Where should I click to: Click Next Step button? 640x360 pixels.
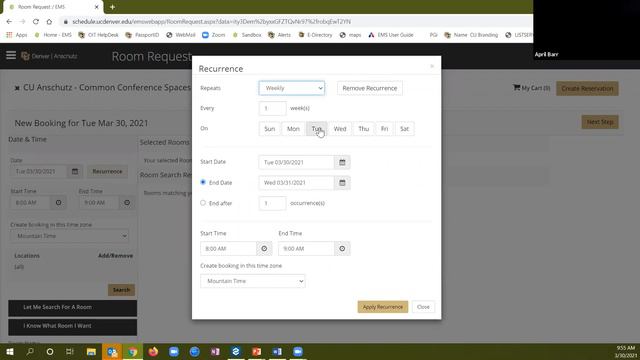pos(600,122)
